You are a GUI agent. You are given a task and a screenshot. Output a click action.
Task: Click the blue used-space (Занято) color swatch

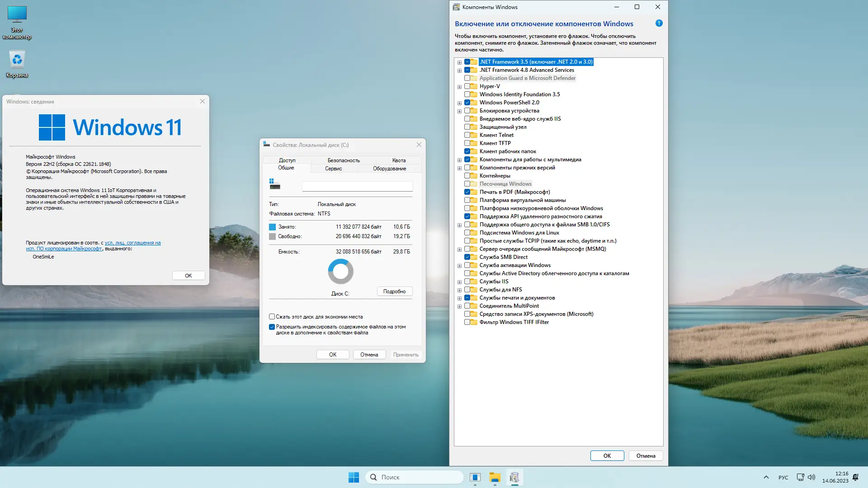[272, 227]
